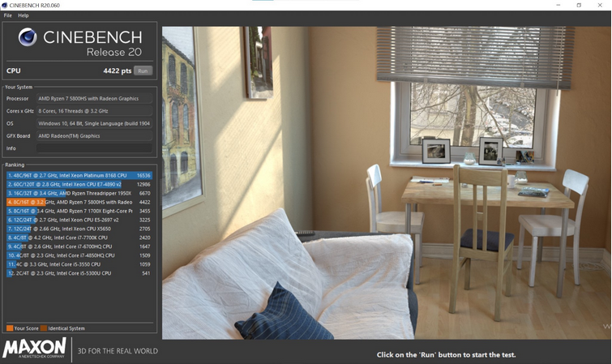Select the Xeon E7-4890 v2 ranking row

coord(79,184)
